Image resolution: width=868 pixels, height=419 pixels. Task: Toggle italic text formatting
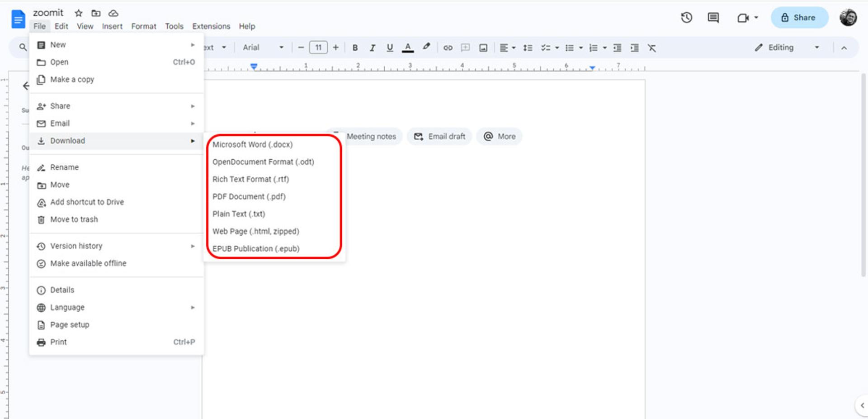(x=372, y=48)
